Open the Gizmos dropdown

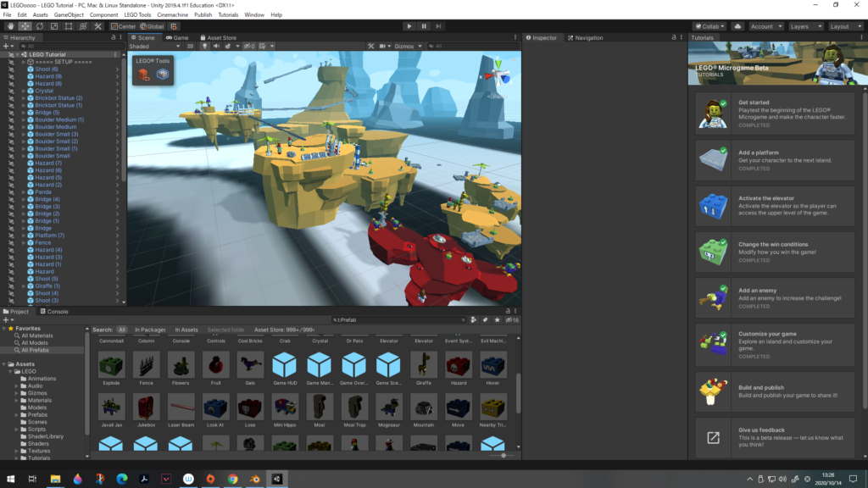(408, 46)
